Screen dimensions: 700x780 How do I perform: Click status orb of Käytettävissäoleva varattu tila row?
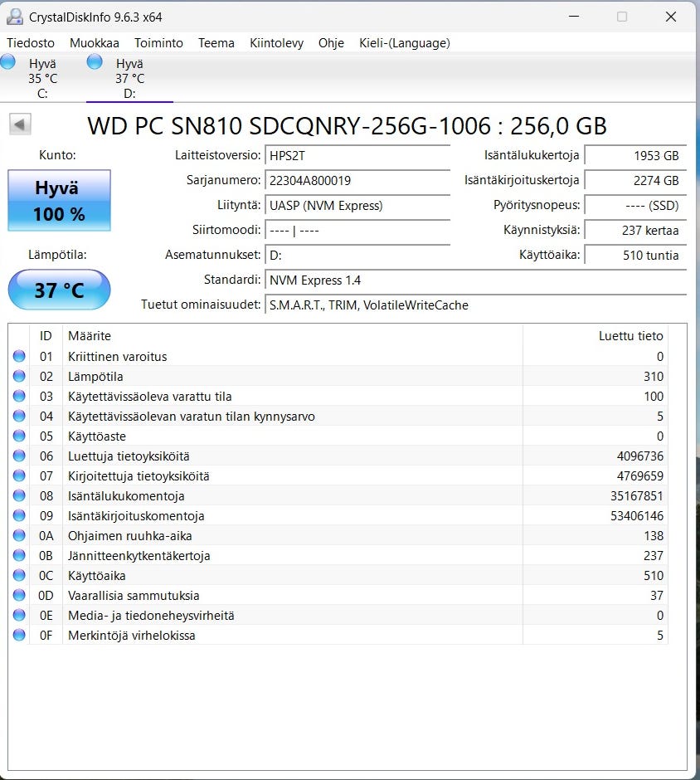19,396
